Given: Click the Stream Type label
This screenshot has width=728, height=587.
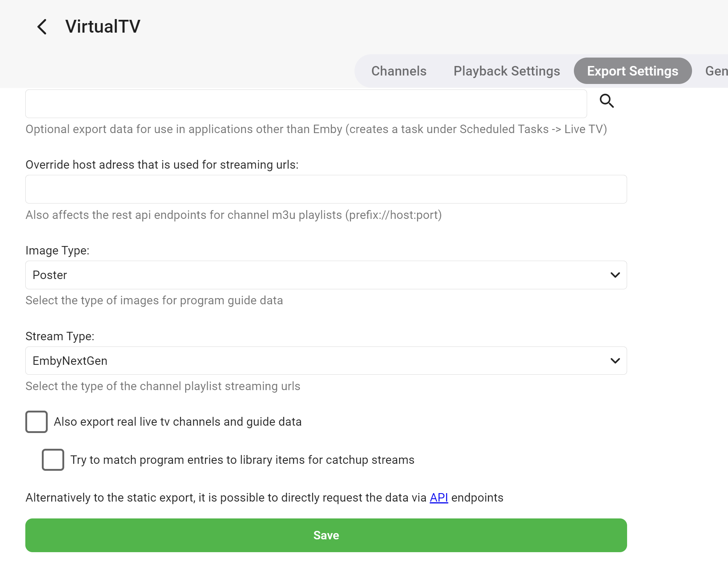Looking at the screenshot, I should [x=60, y=336].
